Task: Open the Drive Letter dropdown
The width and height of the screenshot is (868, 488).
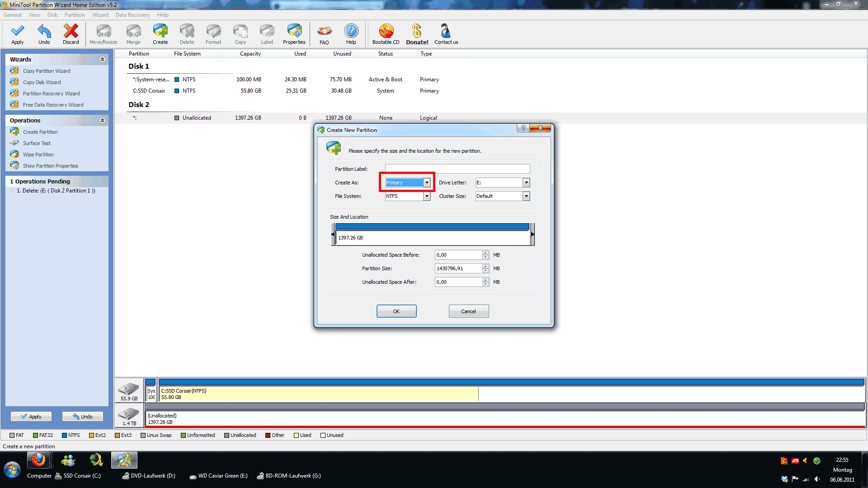Action: (526, 183)
